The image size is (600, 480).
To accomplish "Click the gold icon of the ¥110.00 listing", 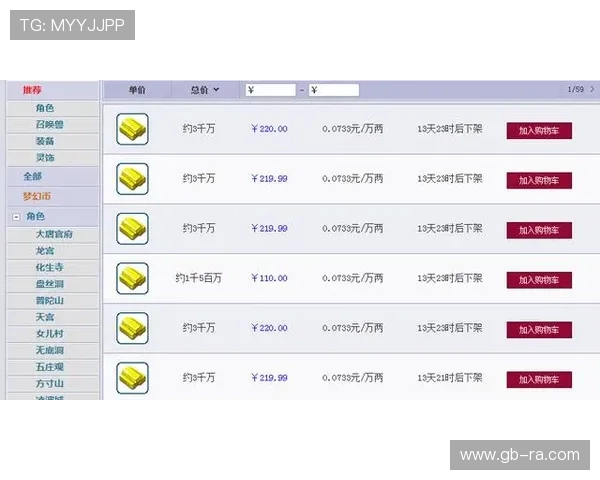I will (x=132, y=278).
